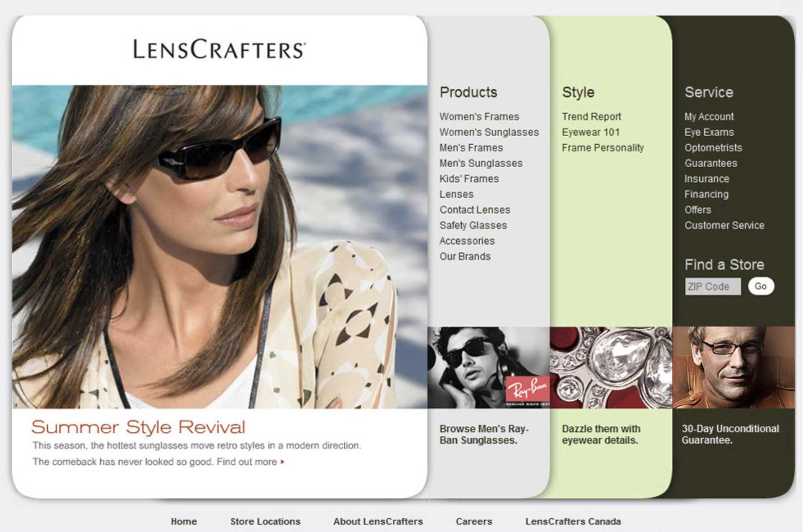Click the red arrow after Find out more
The width and height of the screenshot is (803, 532).
(x=283, y=462)
